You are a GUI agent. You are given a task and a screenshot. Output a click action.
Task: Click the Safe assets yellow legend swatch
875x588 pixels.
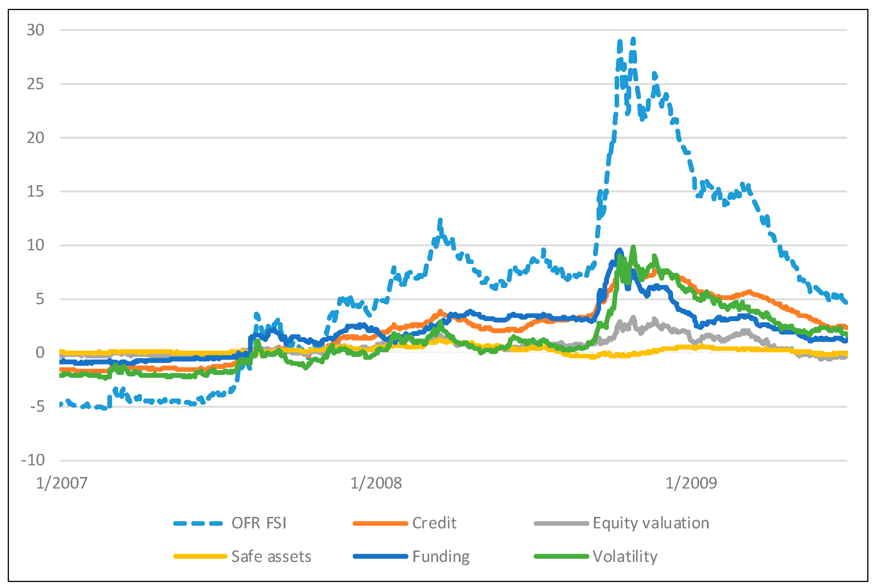(x=200, y=556)
